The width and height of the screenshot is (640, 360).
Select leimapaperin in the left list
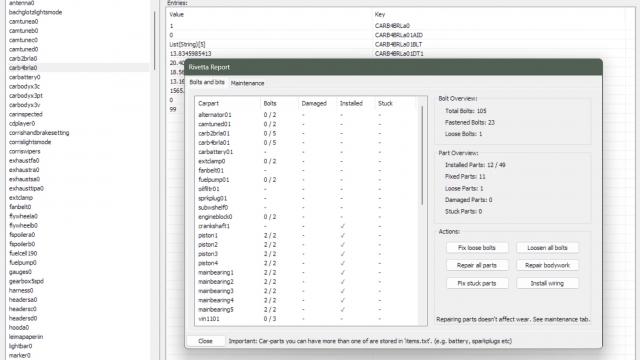pyautogui.click(x=26, y=337)
